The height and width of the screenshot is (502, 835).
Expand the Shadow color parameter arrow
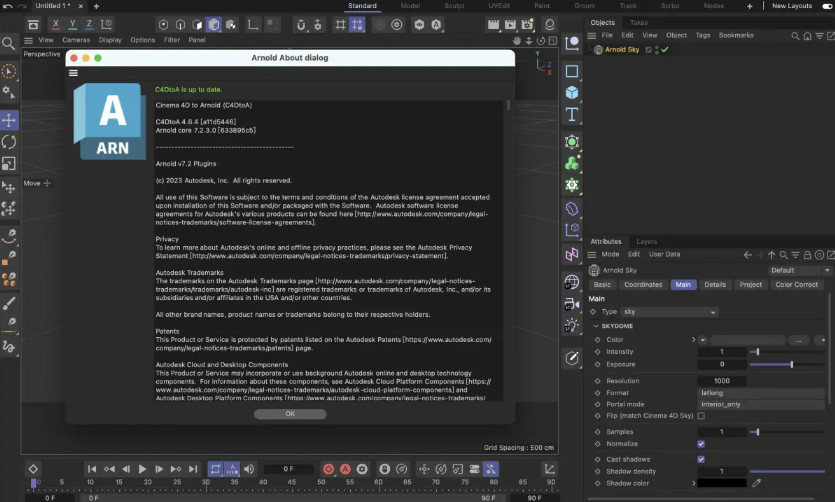pyautogui.click(x=693, y=483)
